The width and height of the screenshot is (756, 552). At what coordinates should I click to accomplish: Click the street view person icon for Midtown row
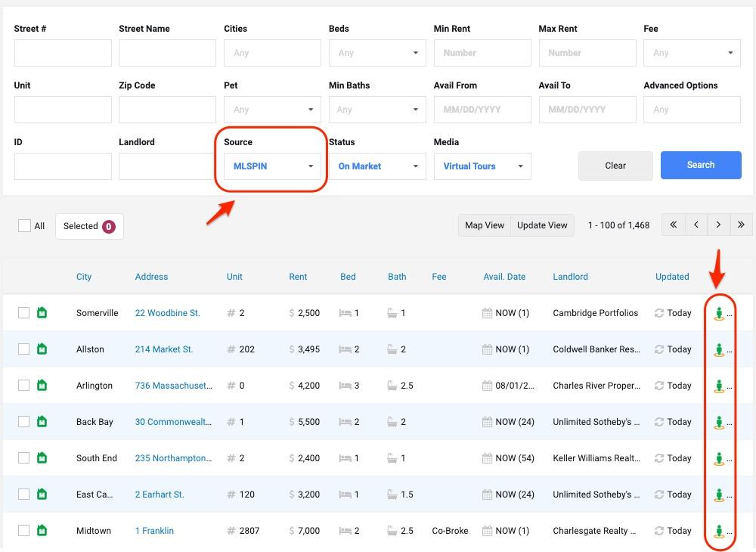pyautogui.click(x=719, y=531)
